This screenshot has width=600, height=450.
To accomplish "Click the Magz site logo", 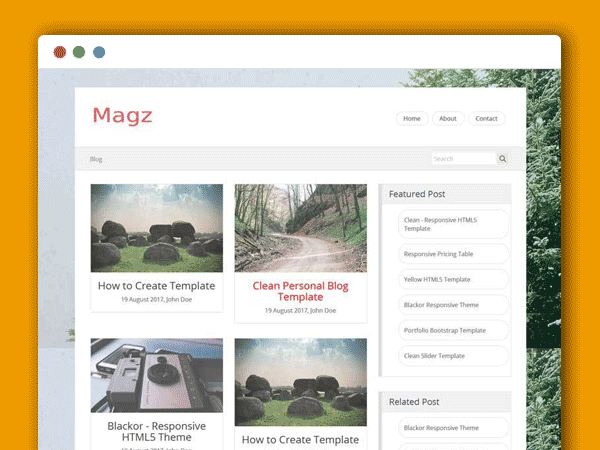I will point(122,115).
